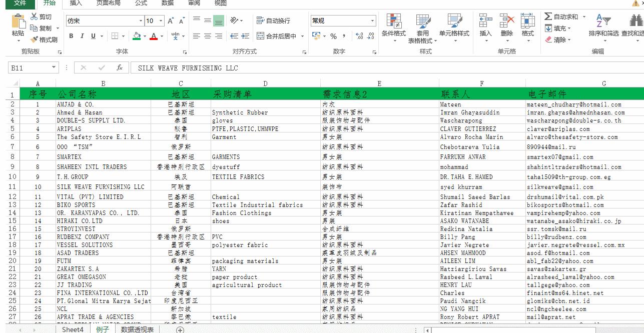Screen dimensions: 644x333
Task: Select cell with SHAHEEN INTL TRADERS
Action: pyautogui.click(x=103, y=166)
